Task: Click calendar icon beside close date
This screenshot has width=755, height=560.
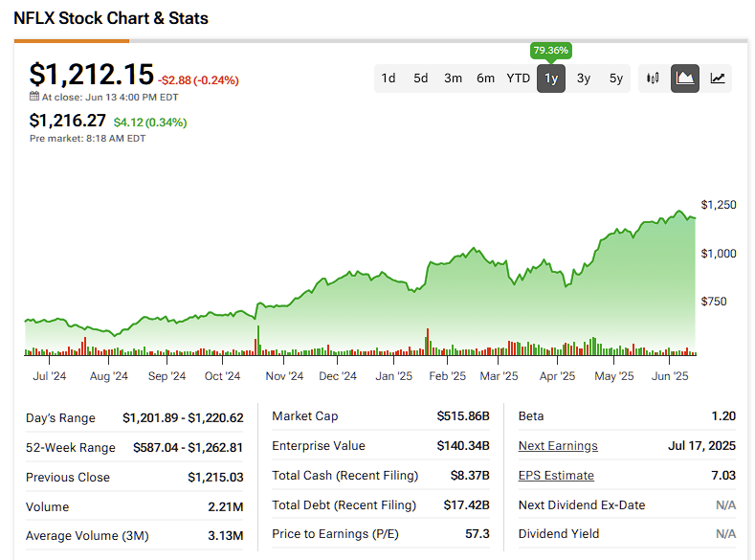Action: [34, 97]
